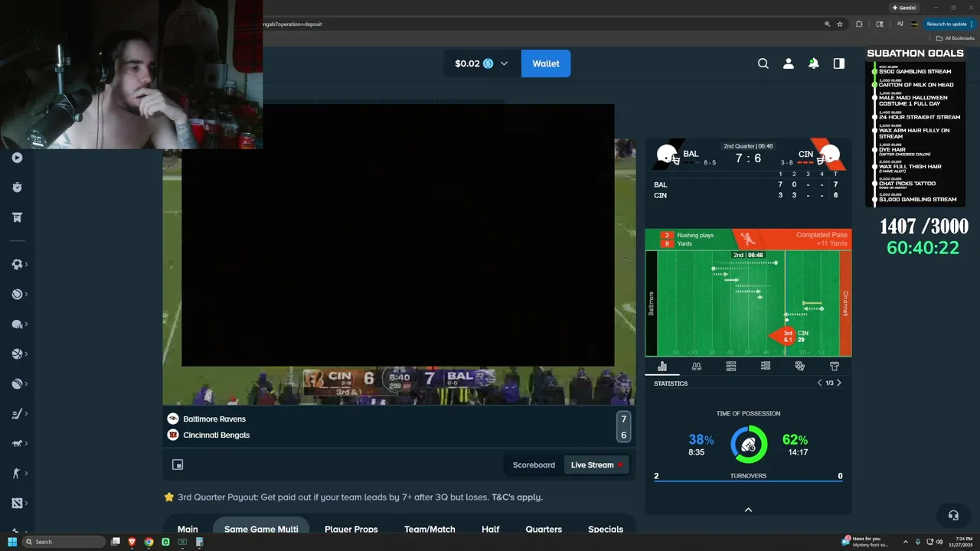Click the Cincinnati Bengals team name
Image resolution: width=980 pixels, height=551 pixels.
pos(217,435)
